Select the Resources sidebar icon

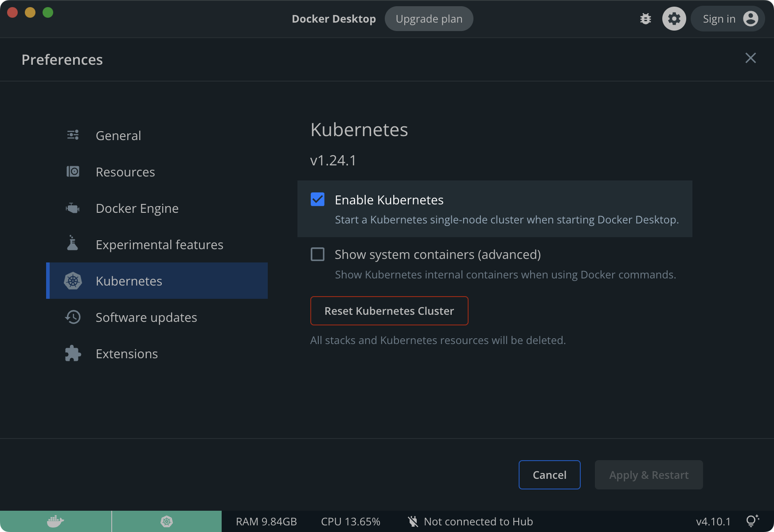73,172
